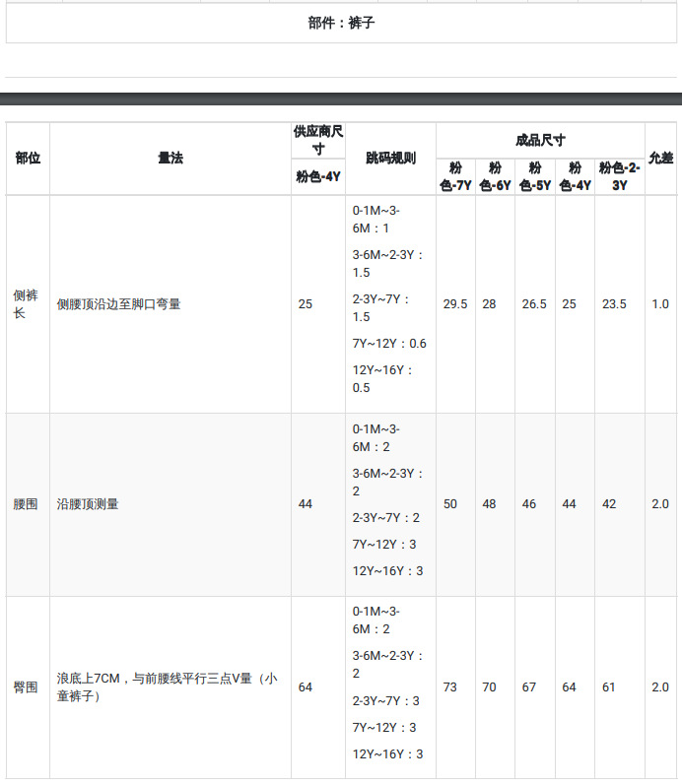Select the 粉色-5Y size header
682x784 pixels.
535,176
